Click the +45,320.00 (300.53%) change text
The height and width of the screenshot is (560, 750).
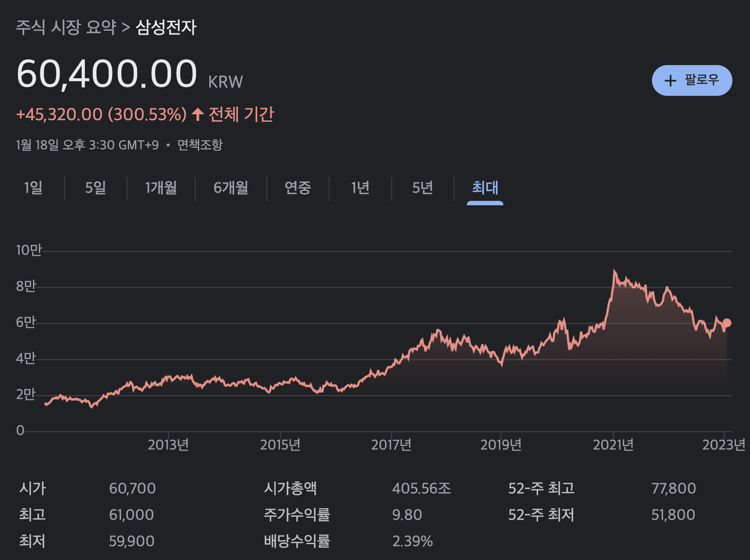[x=102, y=114]
